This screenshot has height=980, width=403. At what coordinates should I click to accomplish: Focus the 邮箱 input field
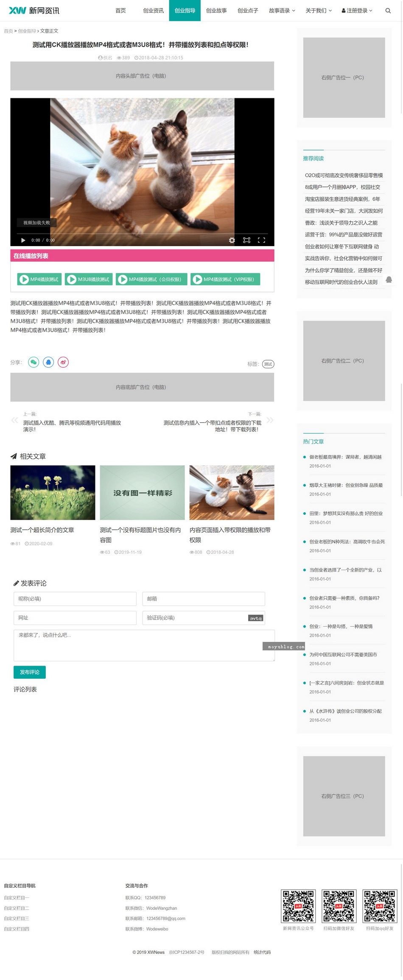click(204, 599)
